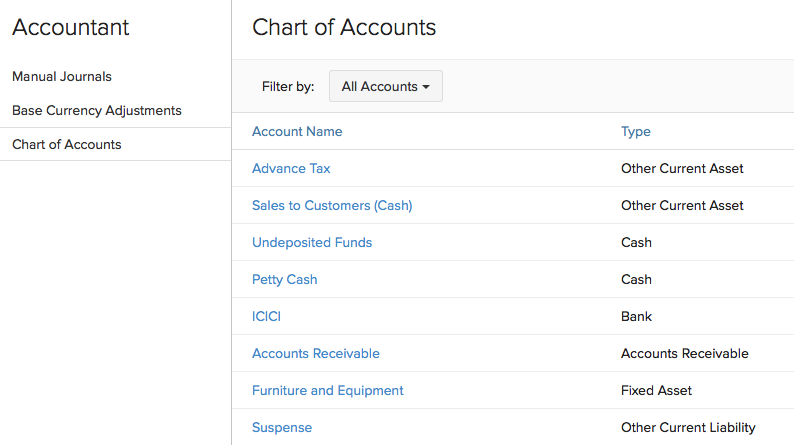Screen dimensions: 794x445
Task: Sort by the Type column header
Action: 636,132
